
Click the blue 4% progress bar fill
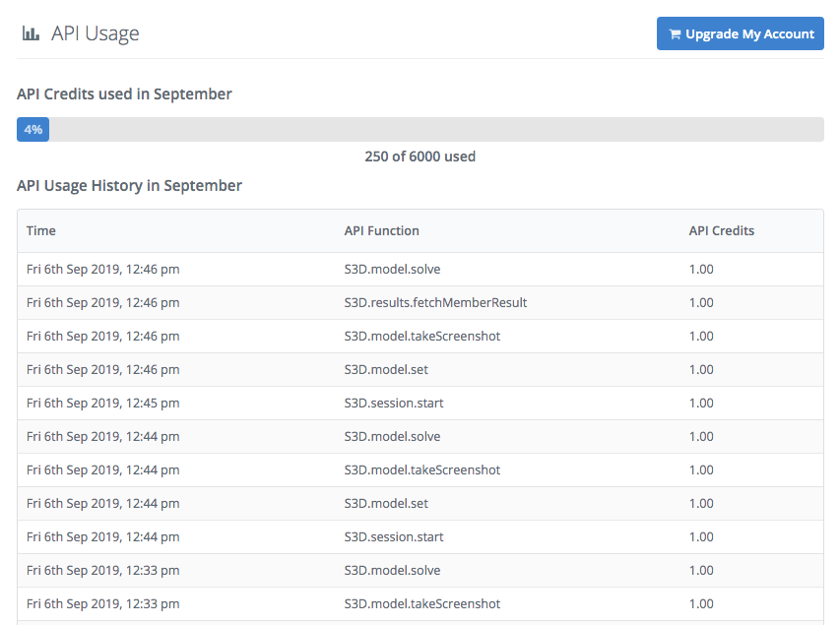32,130
